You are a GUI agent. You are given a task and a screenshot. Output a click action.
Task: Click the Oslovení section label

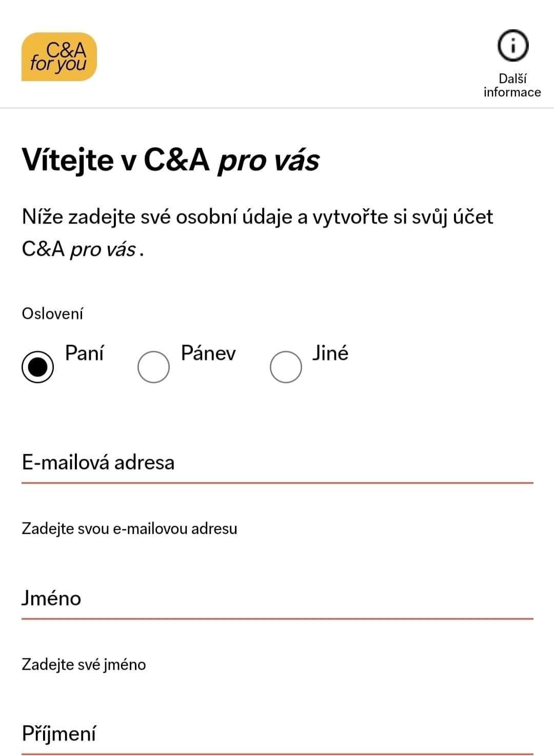tap(52, 313)
